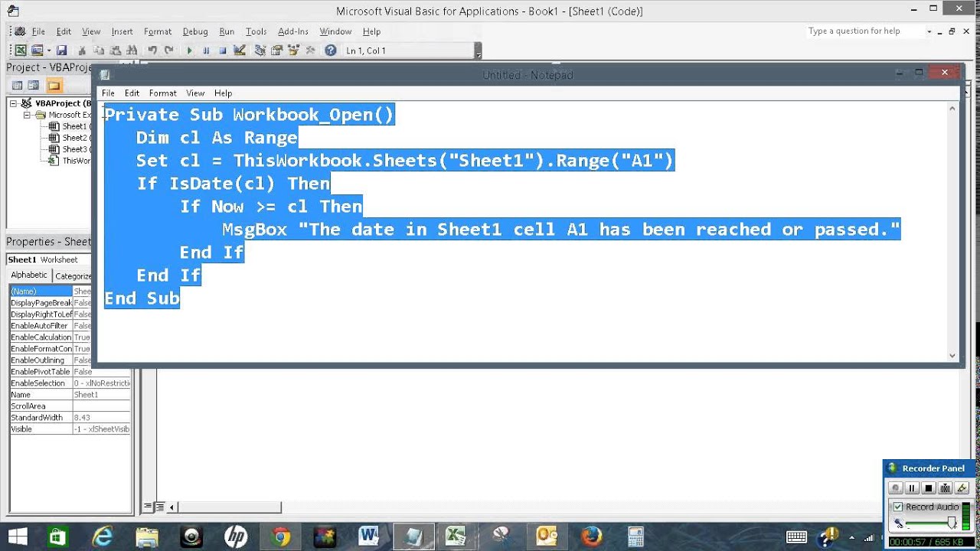Switch to Alphabetic properties tab
Screen dimensions: 980x551
click(29, 275)
